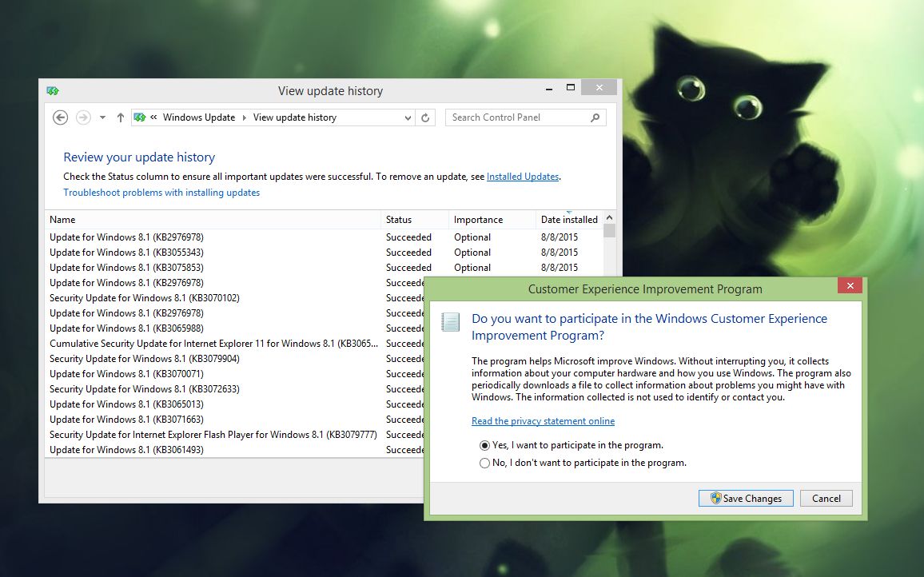Screen dimensions: 924x577
Task: Select No, I don't want to participate
Action: pos(583,463)
